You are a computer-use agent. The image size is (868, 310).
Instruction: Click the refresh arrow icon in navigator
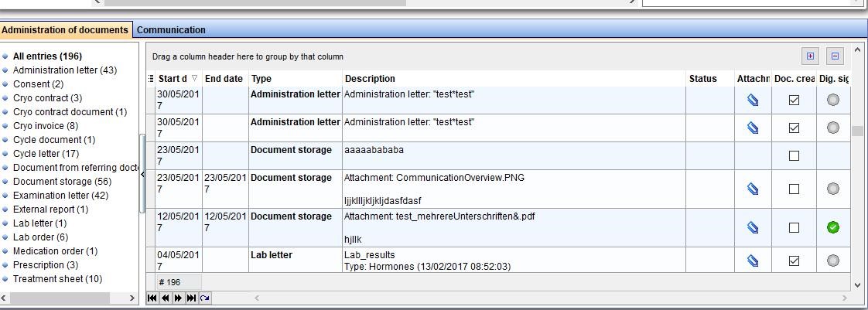click(x=205, y=298)
